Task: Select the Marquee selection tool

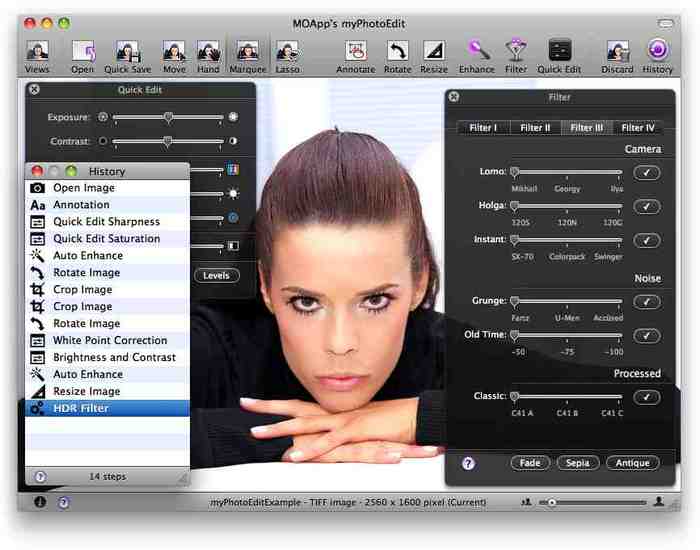Action: pos(247,57)
